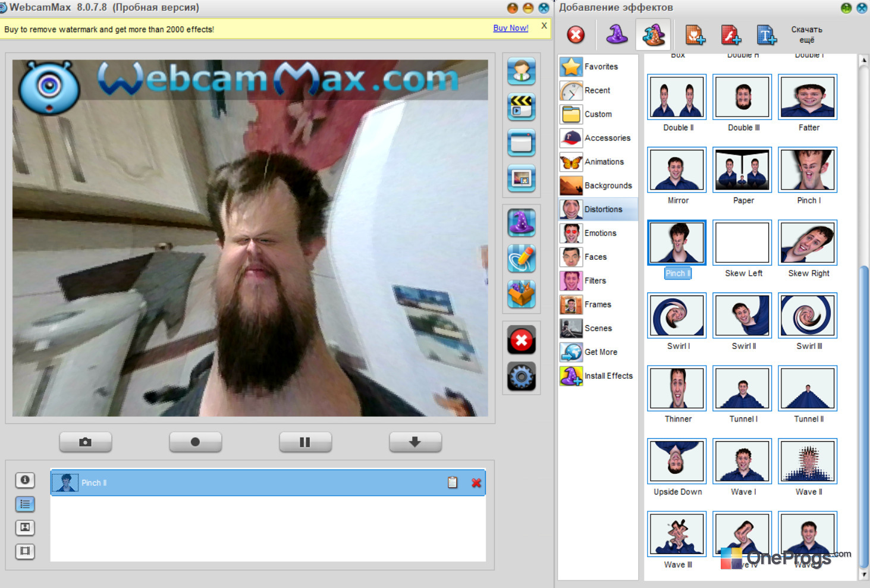
Task: Click the Скачать ещё button
Action: (x=807, y=34)
